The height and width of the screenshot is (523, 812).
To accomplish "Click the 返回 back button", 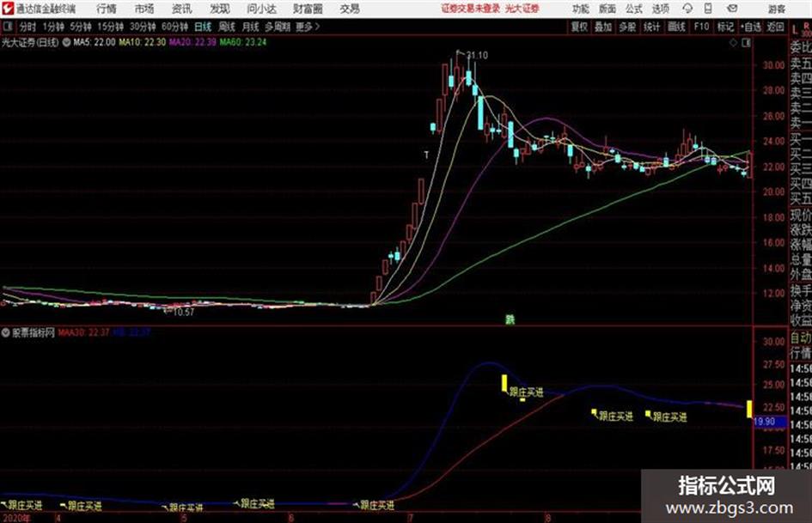I will tap(775, 27).
